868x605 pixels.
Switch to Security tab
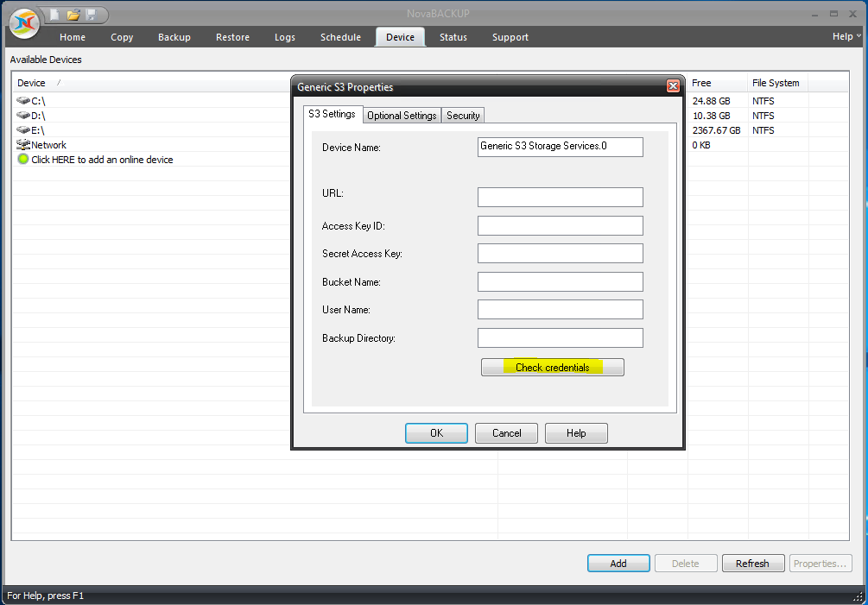coord(463,115)
